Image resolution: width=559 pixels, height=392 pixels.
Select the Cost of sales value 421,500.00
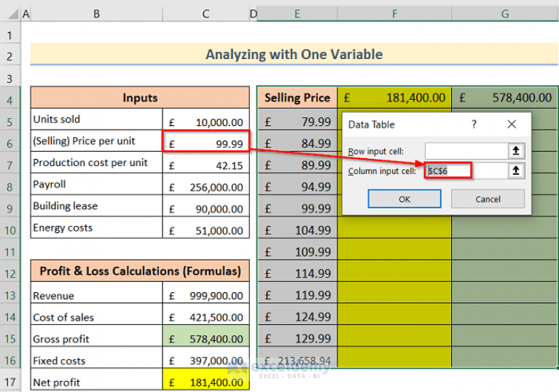coord(206,314)
